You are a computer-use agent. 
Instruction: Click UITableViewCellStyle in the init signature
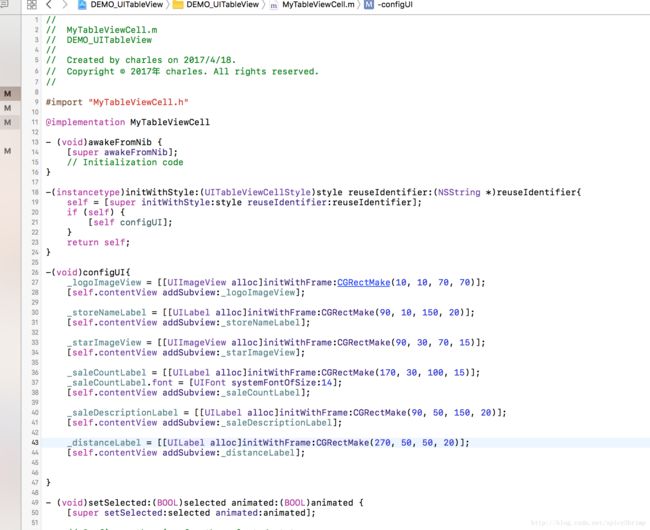[x=257, y=192]
